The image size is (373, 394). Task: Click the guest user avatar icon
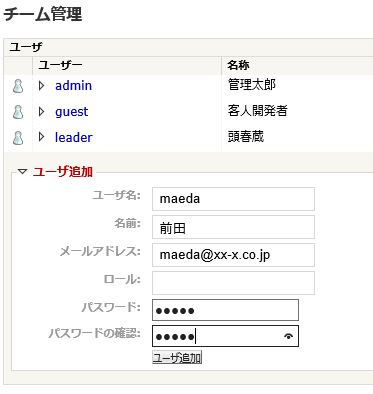pos(18,112)
